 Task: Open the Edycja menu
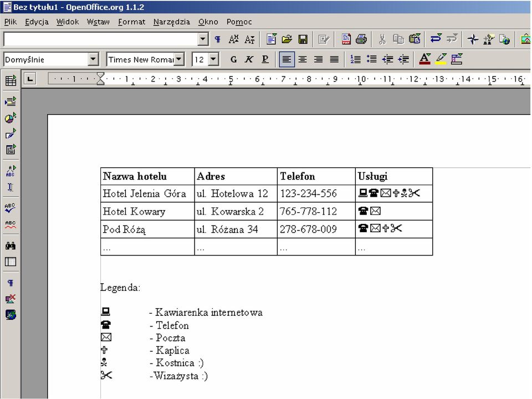pos(37,22)
